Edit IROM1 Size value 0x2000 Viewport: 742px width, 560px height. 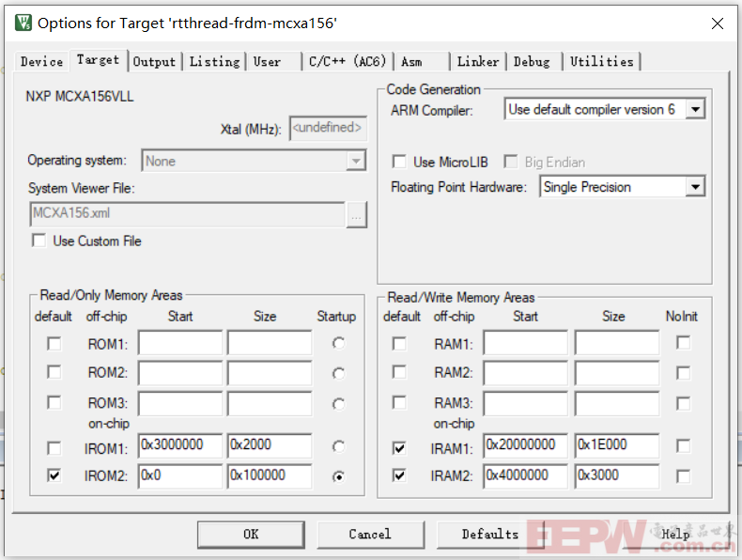[270, 445]
